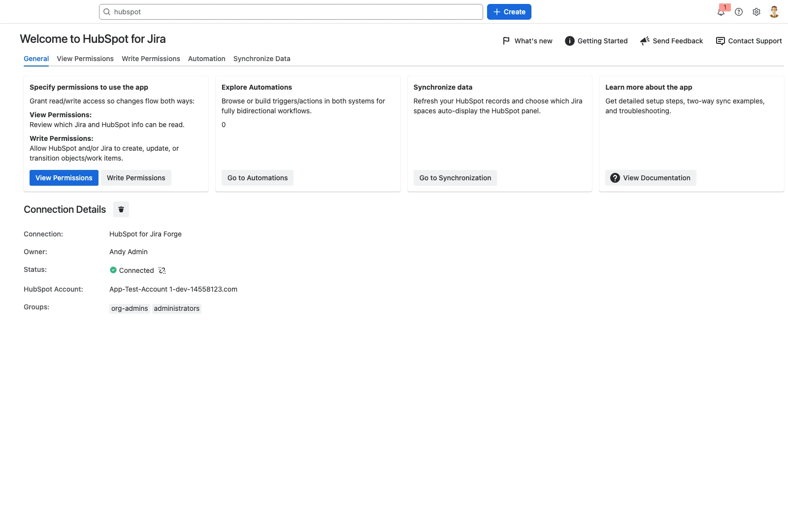This screenshot has width=788, height=532.
Task: Switch to the Automation tab
Action: (x=207, y=59)
